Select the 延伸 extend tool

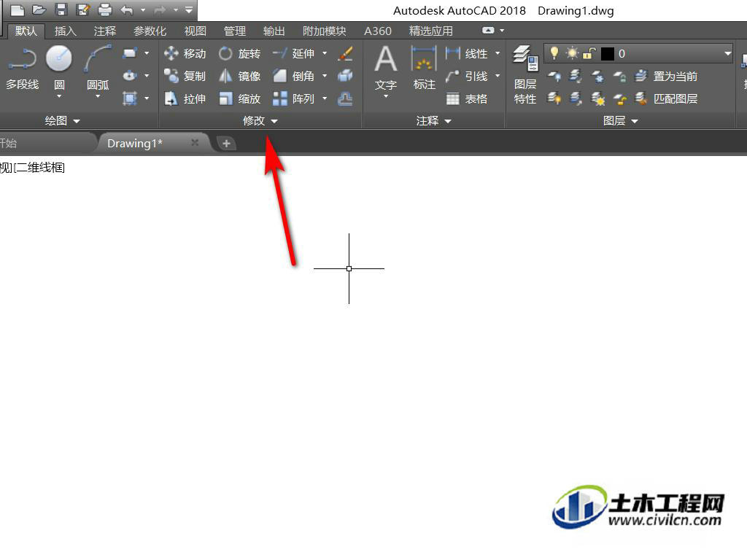(293, 53)
